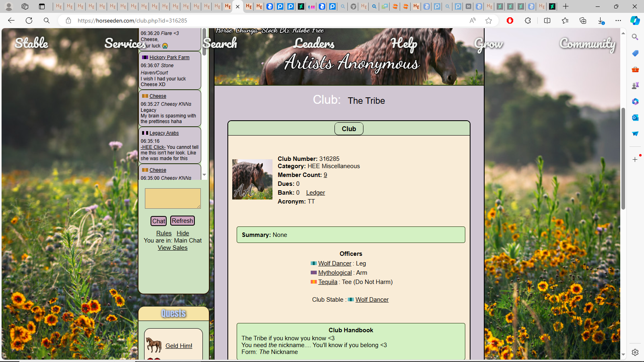The image size is (644, 362).
Task: Open the Shopping tag icon in the Edge sidebar
Action: (x=635, y=53)
